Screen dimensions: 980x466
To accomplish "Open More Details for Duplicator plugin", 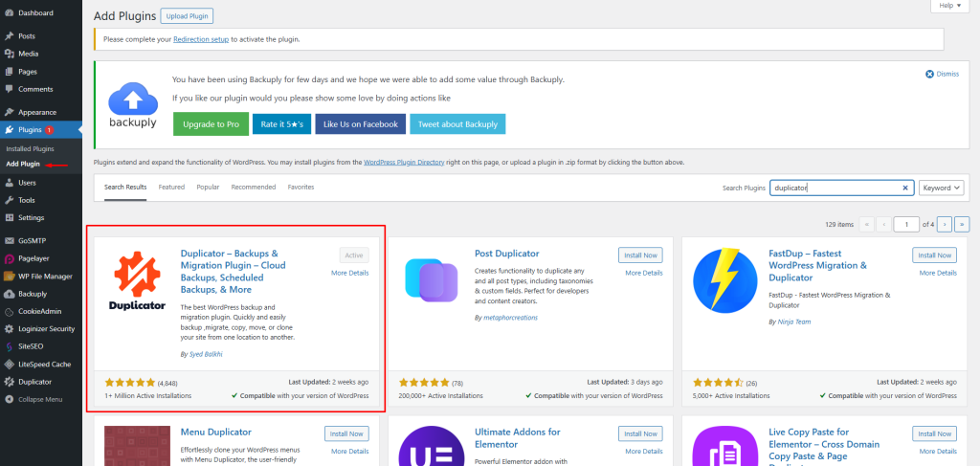I will [350, 273].
